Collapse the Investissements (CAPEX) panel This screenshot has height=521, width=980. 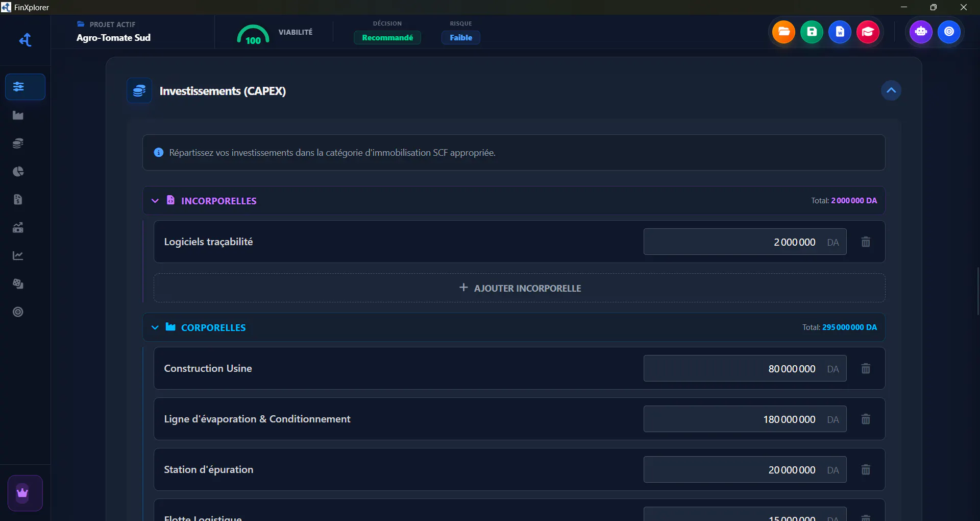pyautogui.click(x=891, y=90)
